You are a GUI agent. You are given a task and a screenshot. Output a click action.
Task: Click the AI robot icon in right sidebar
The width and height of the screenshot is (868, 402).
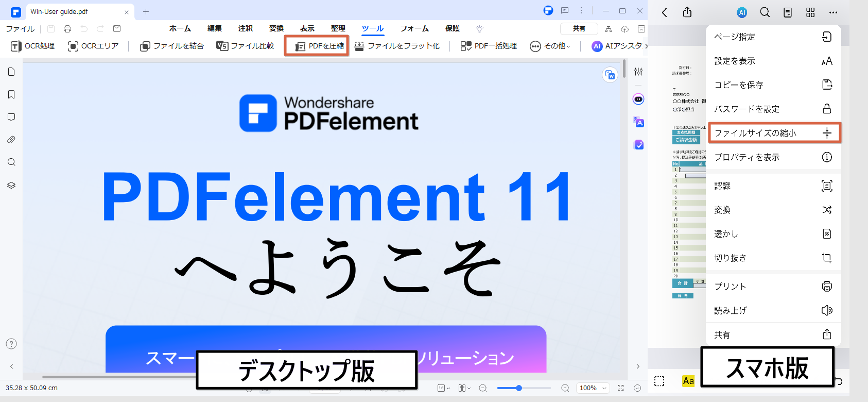pos(638,99)
